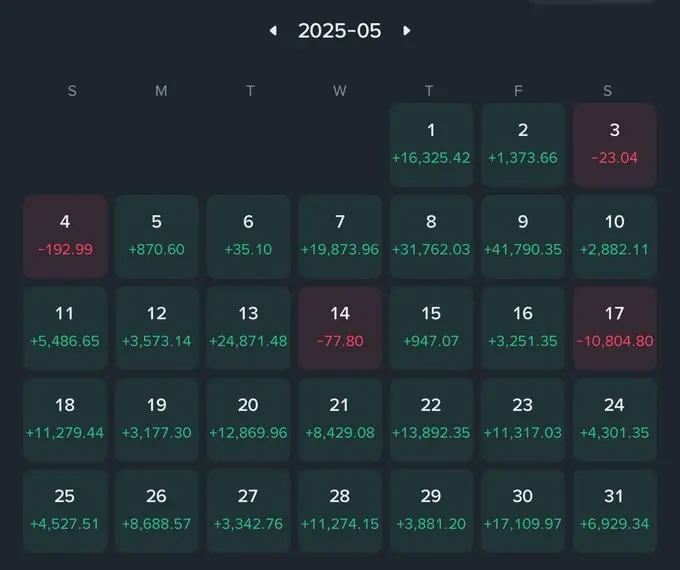
Task: Open day 17 with -10,804.80 loss
Action: click(615, 328)
